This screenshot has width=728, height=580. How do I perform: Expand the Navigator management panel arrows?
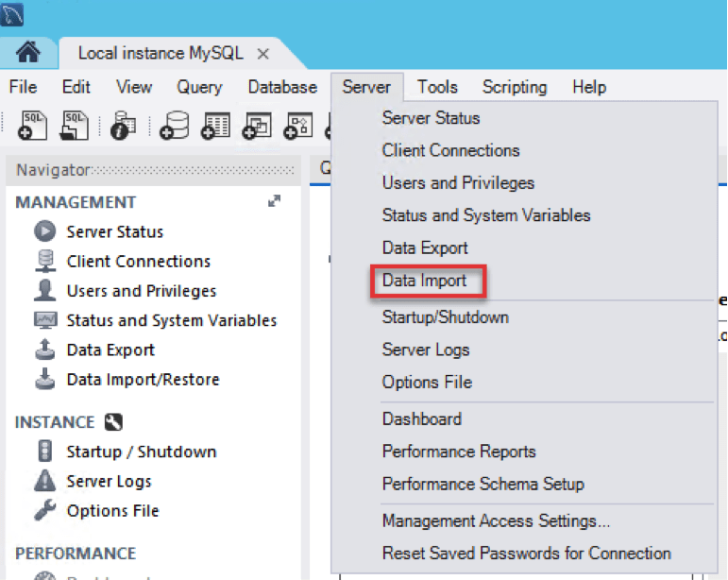click(274, 201)
